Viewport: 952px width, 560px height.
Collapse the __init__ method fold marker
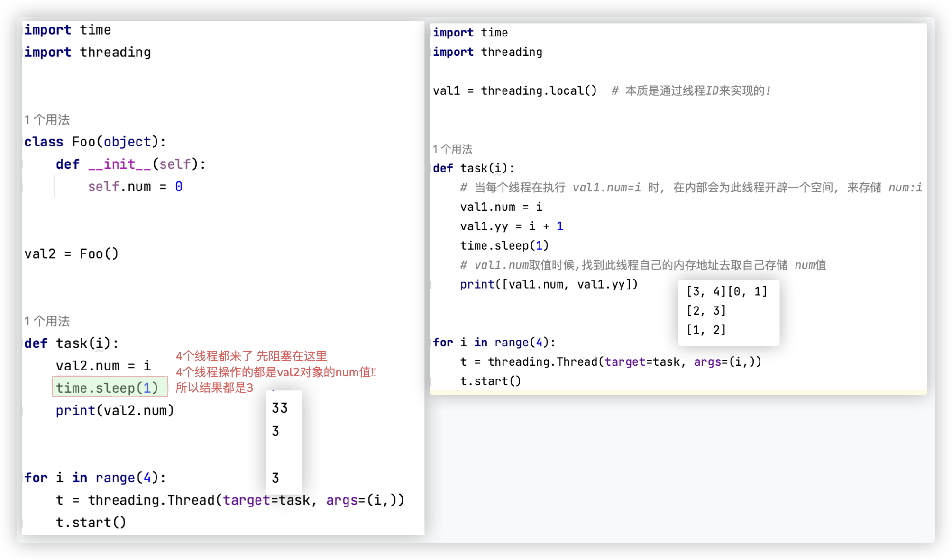pos(22,164)
